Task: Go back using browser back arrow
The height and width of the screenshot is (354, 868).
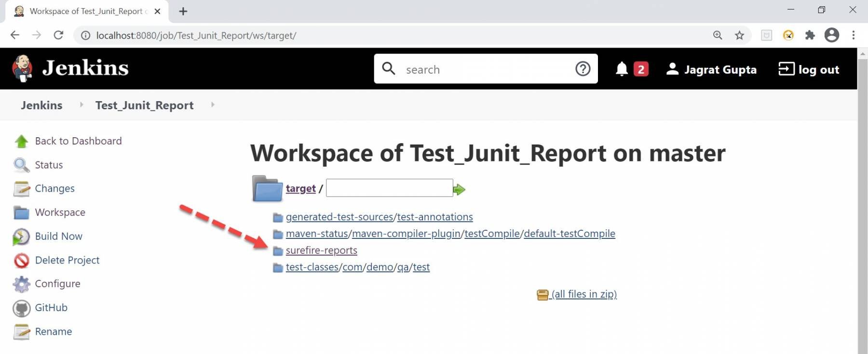Action: [x=15, y=35]
